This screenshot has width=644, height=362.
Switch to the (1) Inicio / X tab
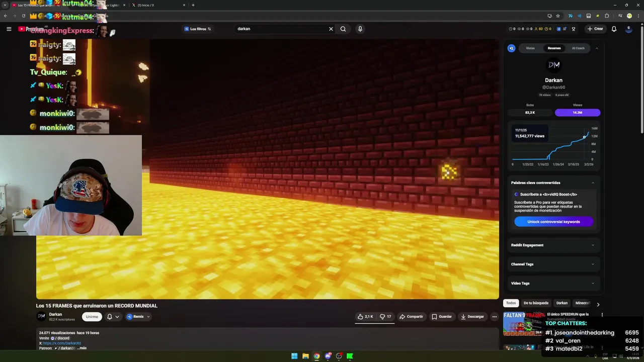coord(157,5)
